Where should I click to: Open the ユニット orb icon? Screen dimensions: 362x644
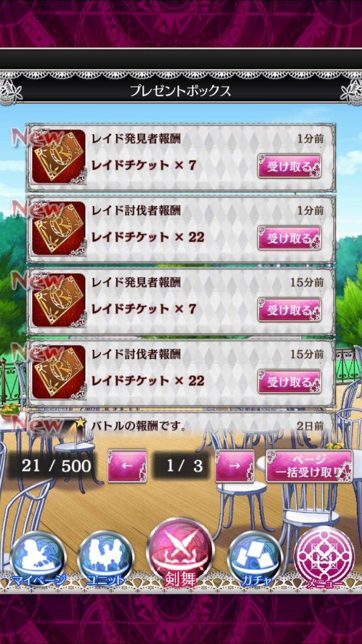(x=105, y=560)
